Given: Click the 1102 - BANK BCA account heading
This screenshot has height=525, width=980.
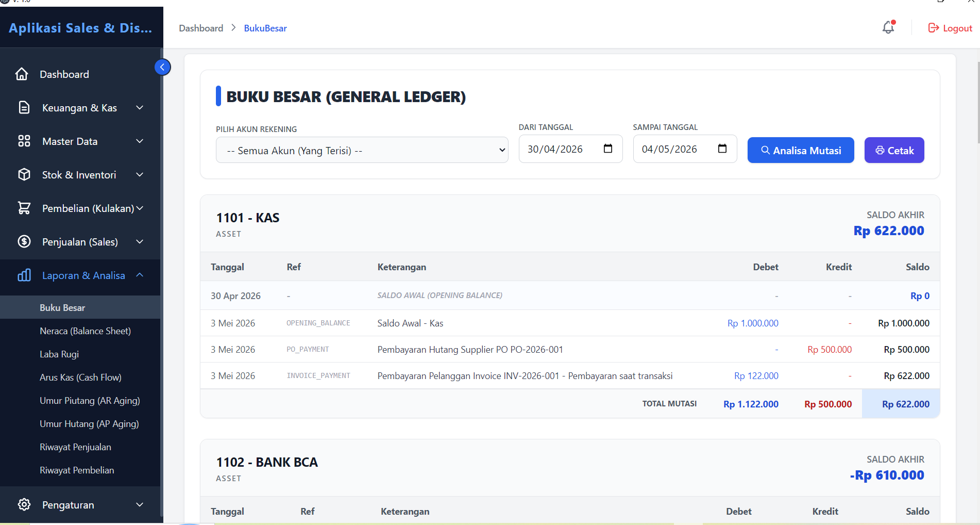Looking at the screenshot, I should (x=267, y=462).
